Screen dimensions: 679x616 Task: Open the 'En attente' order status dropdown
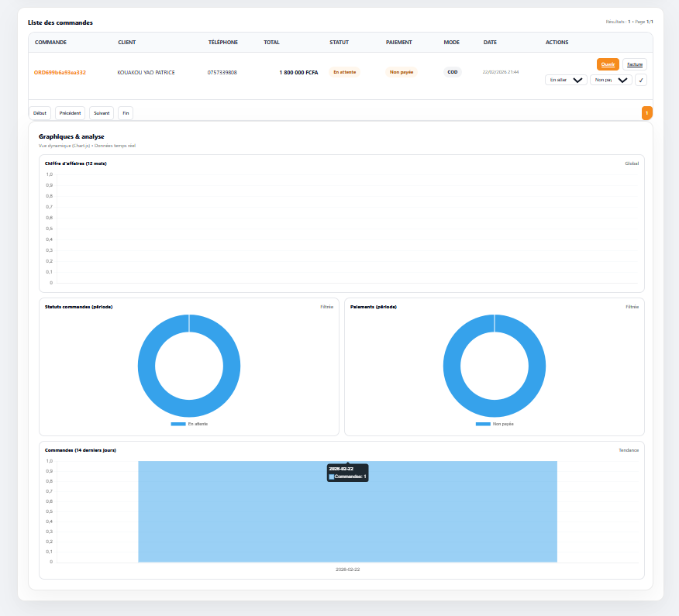click(x=566, y=80)
